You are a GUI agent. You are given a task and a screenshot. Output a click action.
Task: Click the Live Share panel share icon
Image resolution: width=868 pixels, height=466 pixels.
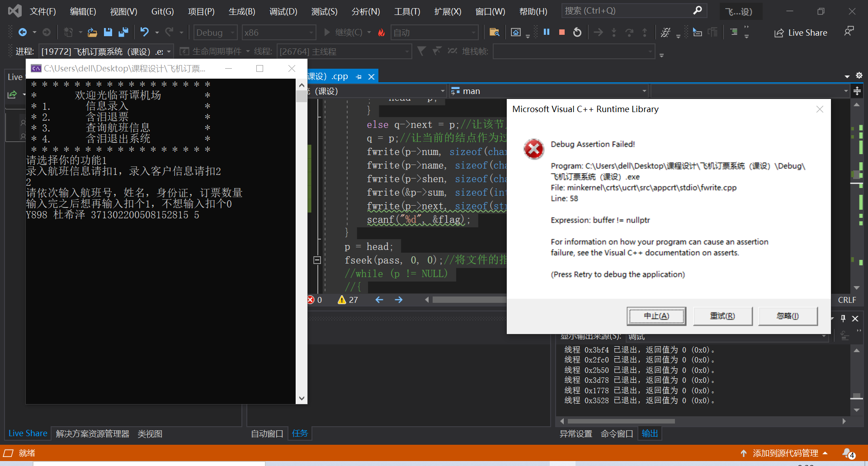[x=12, y=94]
